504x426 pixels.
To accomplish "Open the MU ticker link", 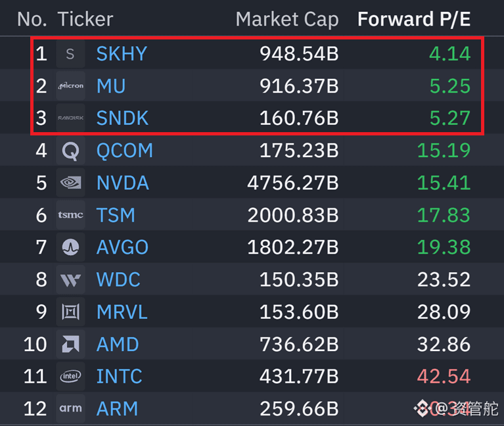I will click(x=111, y=86).
